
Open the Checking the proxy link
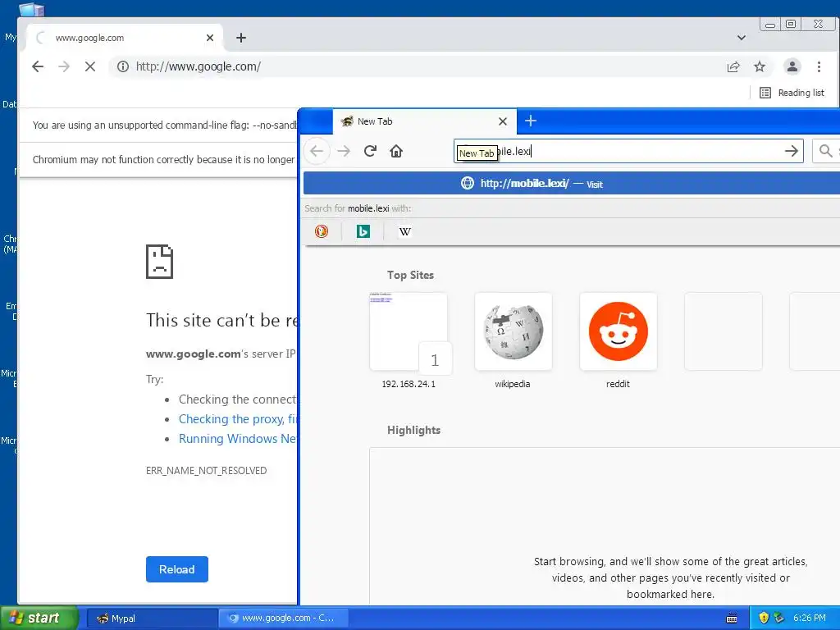point(238,419)
